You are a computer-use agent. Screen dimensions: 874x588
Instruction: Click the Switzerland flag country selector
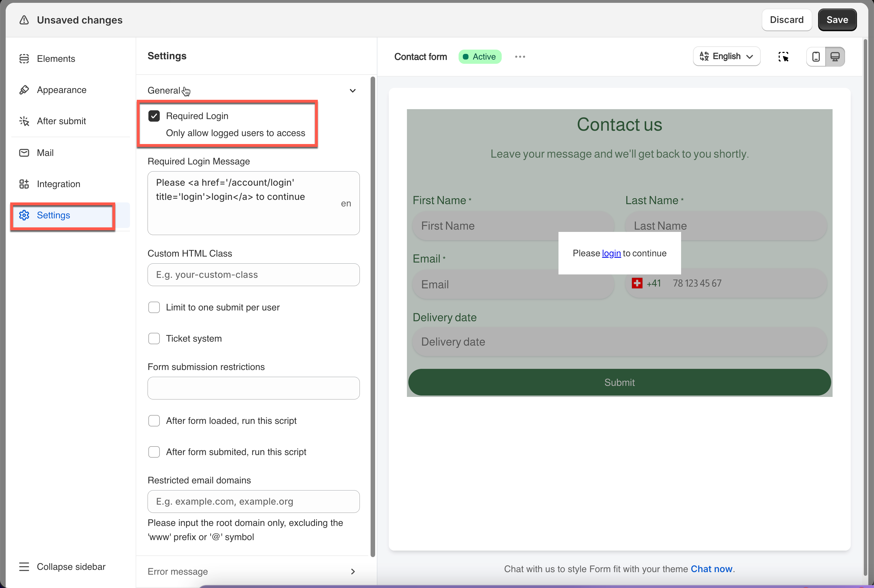tap(637, 283)
